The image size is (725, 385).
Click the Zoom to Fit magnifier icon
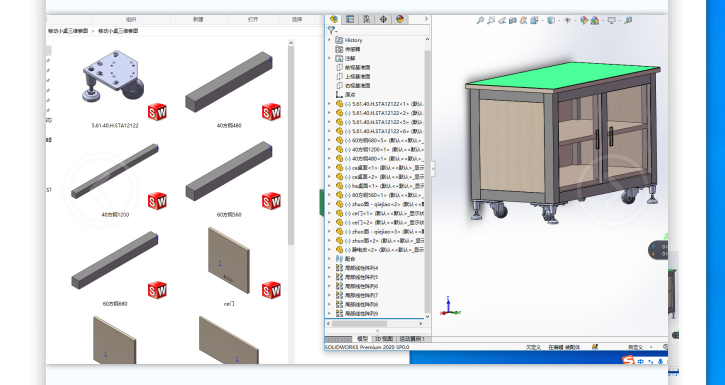pos(480,20)
